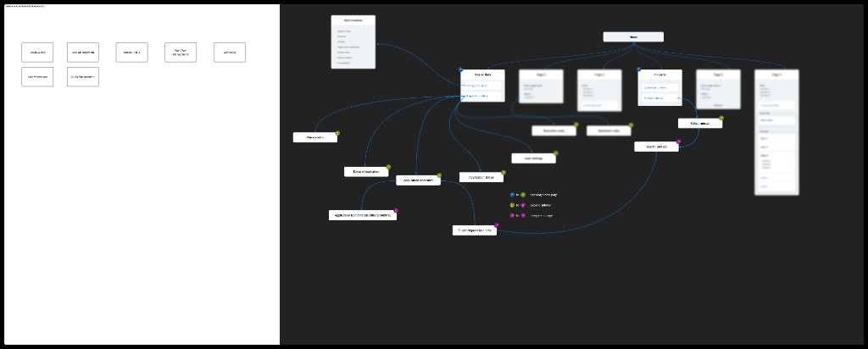Click the Xen-User Management box on white canvas
The width and height of the screenshot is (868, 349).
pos(181,53)
